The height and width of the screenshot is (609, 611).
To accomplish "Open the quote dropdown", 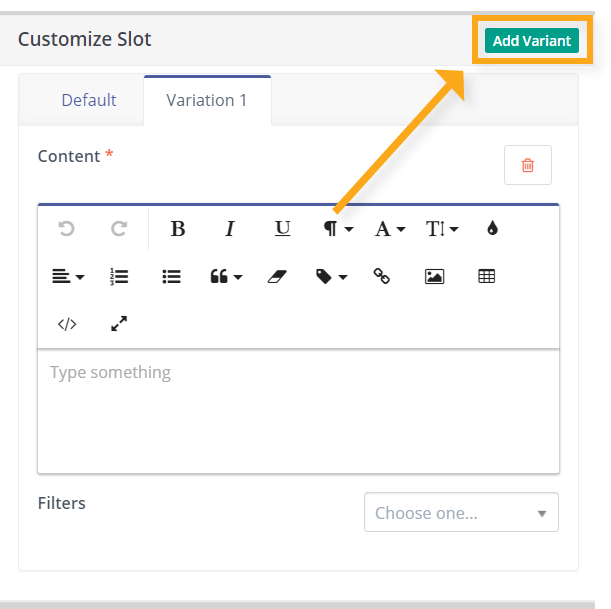I will [226, 277].
